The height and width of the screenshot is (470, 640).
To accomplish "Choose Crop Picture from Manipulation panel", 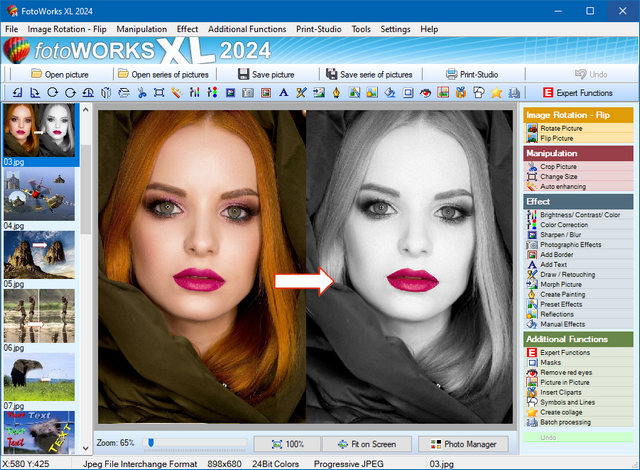I will pos(559,167).
